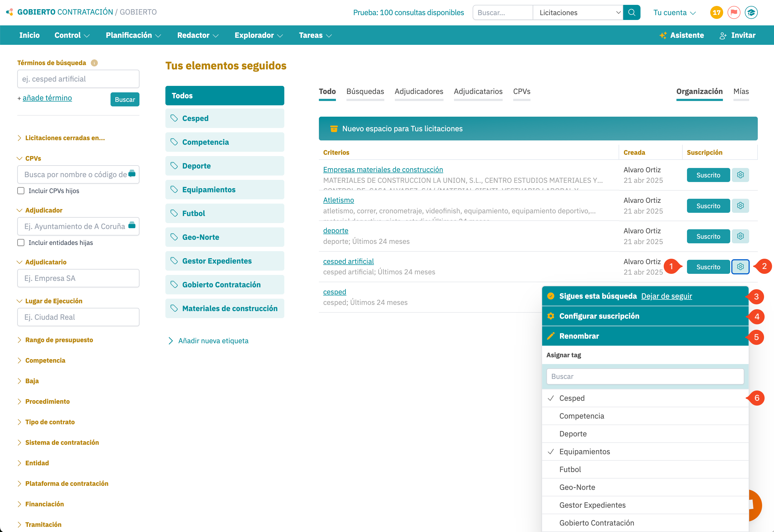Switch to the Adjudicadores tab
This screenshot has height=532, width=774.
419,91
